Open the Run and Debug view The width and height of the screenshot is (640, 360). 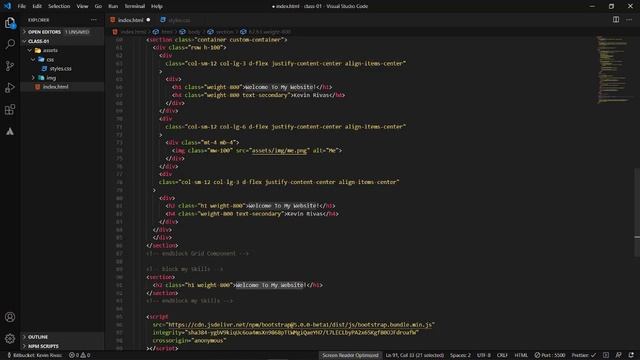(10, 88)
